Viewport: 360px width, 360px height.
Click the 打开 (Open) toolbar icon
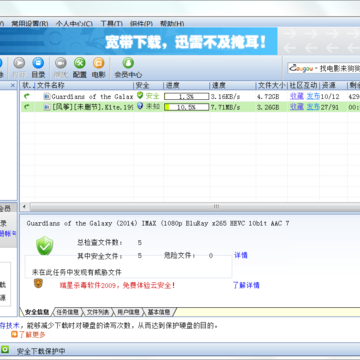[19, 68]
